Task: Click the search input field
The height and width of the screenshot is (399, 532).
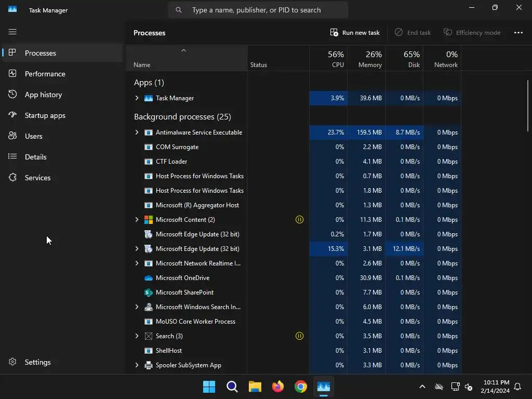Action: (258, 10)
